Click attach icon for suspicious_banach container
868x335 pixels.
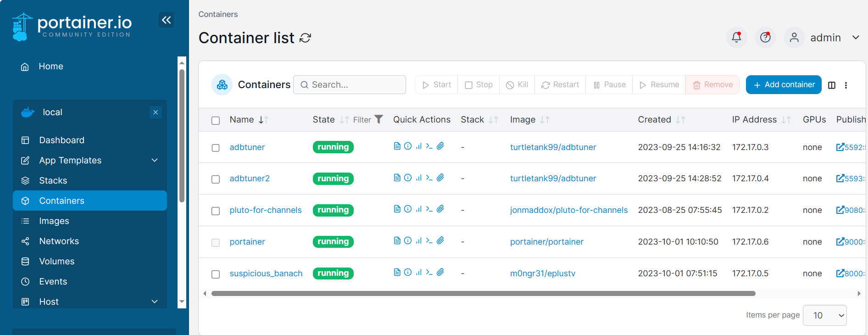click(440, 272)
